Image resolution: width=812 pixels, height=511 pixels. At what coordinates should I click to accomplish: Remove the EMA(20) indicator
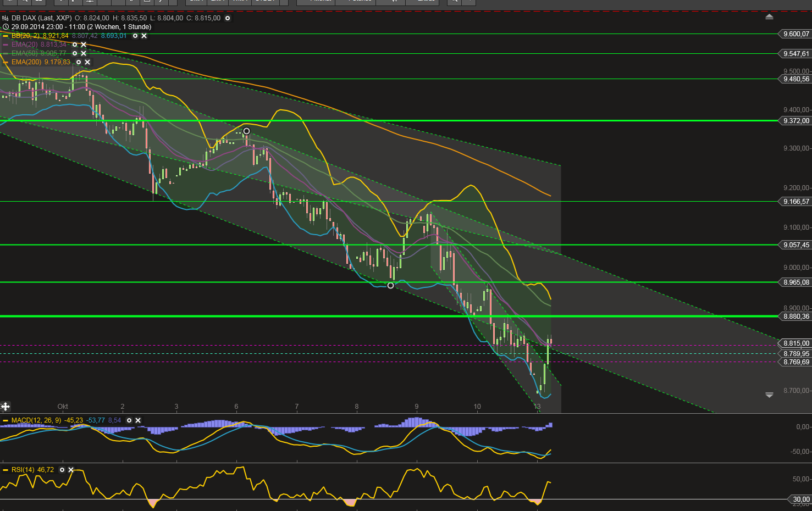(84, 45)
